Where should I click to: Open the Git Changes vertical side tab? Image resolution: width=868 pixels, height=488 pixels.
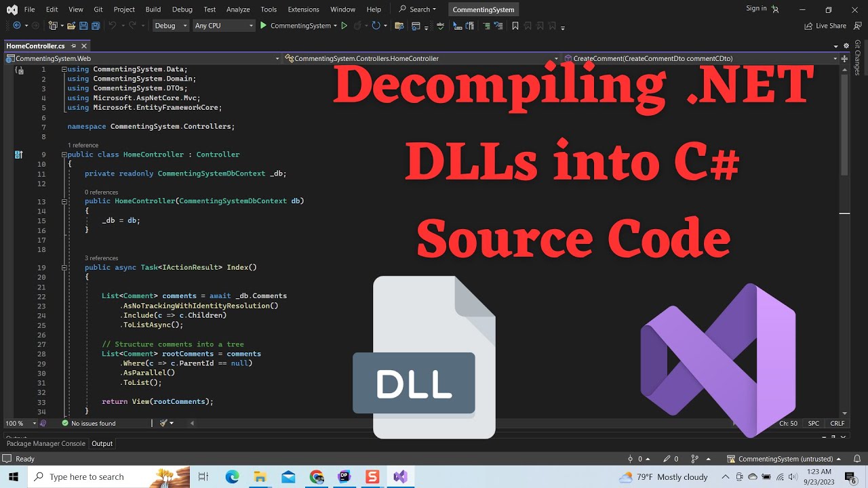[858, 58]
